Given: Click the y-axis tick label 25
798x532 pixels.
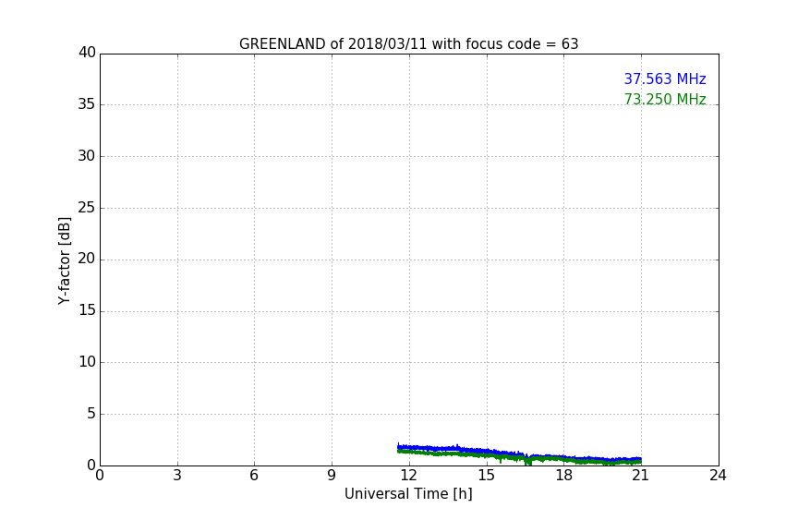Looking at the screenshot, I should 87,208.
